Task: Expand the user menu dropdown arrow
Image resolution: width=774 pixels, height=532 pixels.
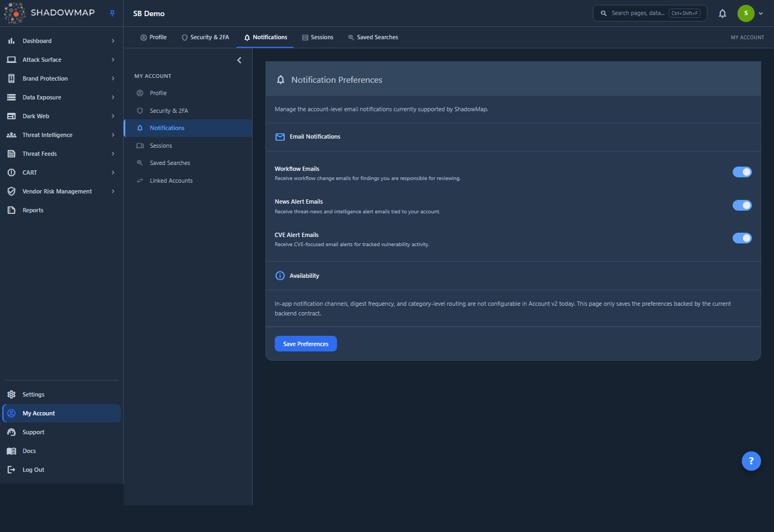Action: point(761,13)
